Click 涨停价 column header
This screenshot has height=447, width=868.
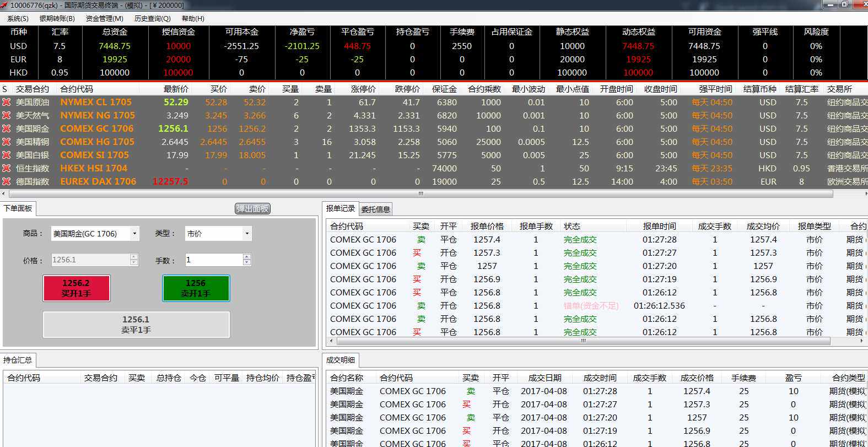pos(363,89)
